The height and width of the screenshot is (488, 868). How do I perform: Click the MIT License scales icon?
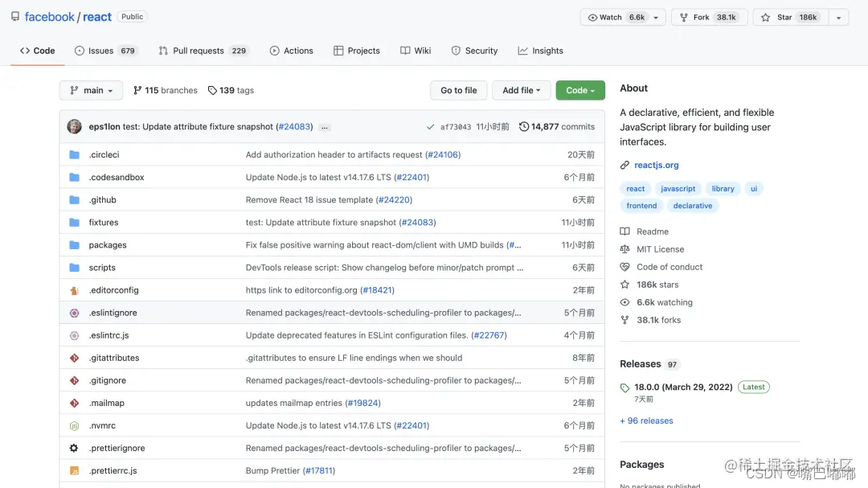[x=625, y=249]
